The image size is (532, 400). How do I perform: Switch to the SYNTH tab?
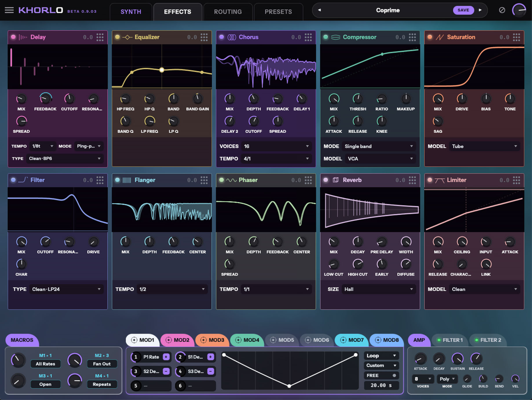(x=131, y=12)
